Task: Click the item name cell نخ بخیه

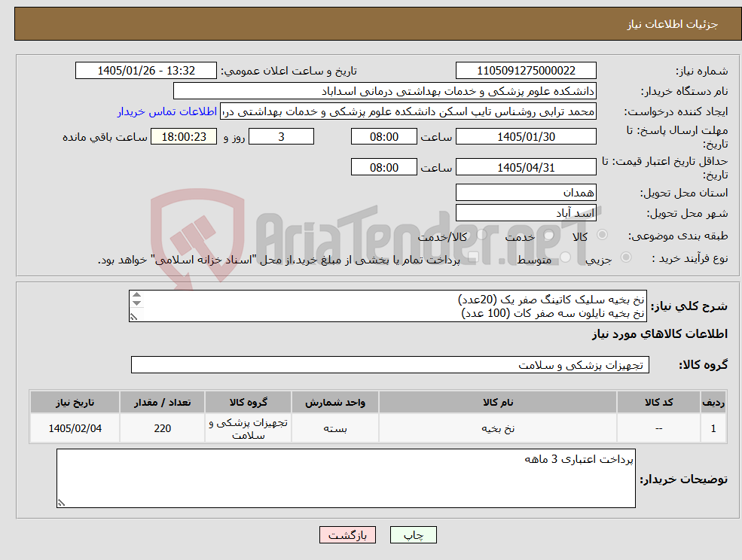Action: pyautogui.click(x=498, y=428)
